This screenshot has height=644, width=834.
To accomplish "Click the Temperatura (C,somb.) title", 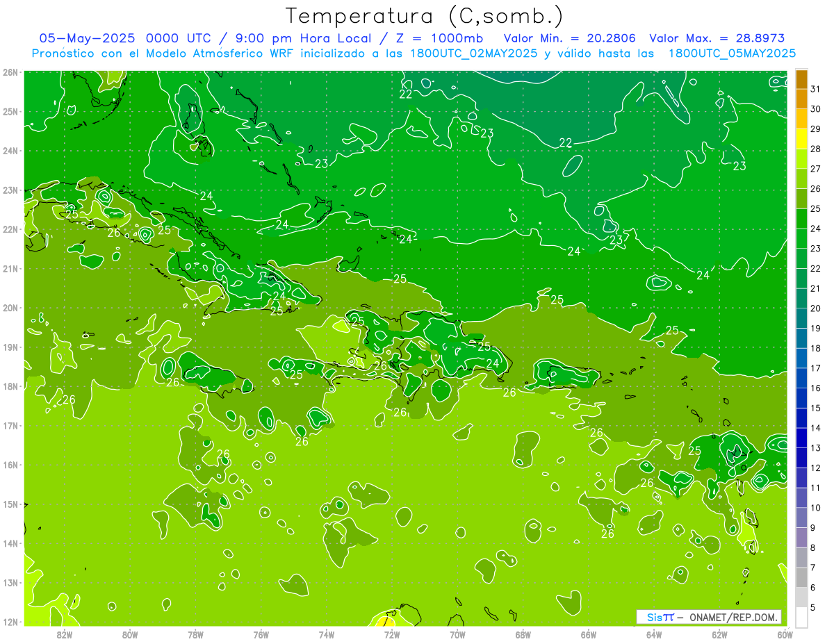I will [425, 16].
